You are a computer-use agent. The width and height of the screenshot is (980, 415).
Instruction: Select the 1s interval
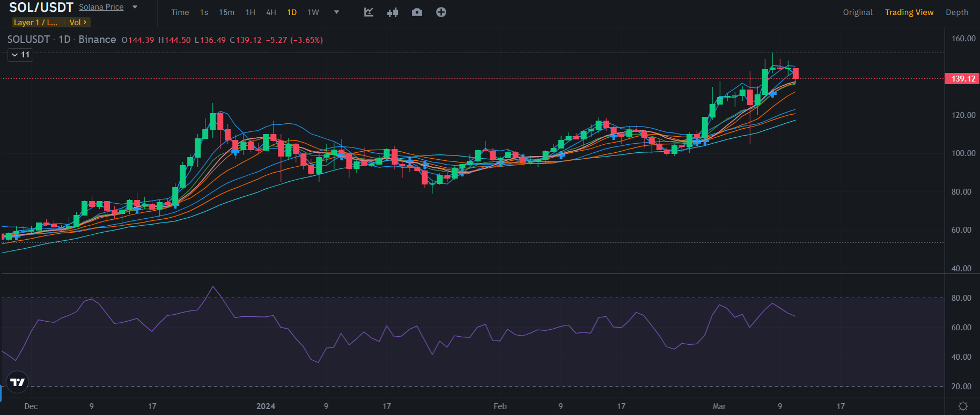204,12
